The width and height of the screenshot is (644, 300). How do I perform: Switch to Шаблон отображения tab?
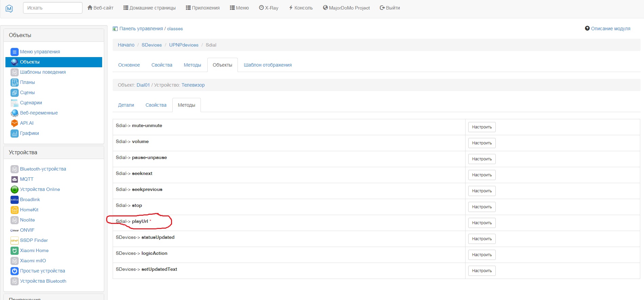pyautogui.click(x=267, y=65)
